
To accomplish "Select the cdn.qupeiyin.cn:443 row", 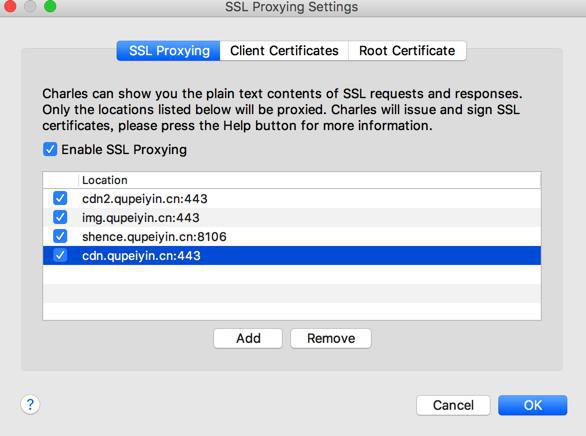I will [292, 256].
